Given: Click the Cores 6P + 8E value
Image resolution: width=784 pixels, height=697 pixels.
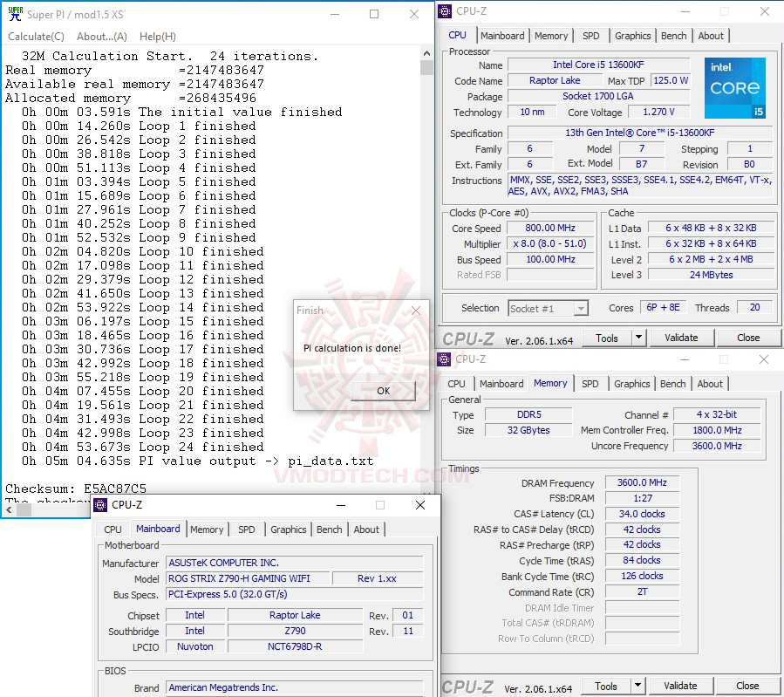Looking at the screenshot, I should [663, 307].
